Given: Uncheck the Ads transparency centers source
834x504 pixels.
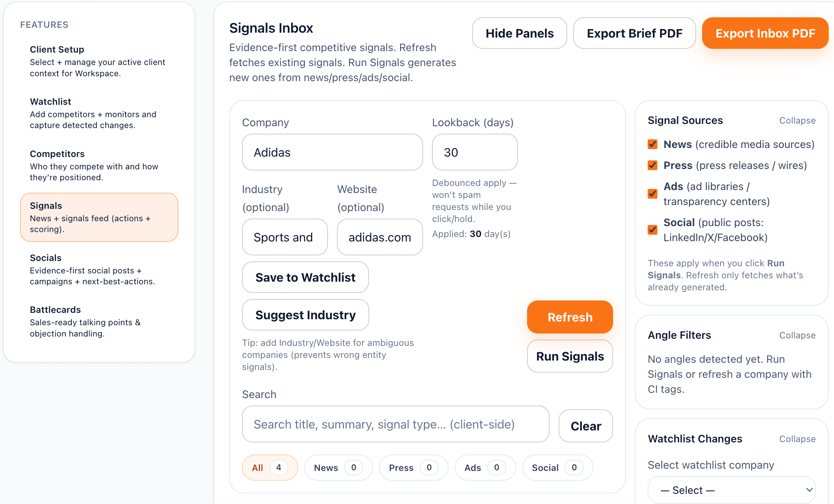Looking at the screenshot, I should [653, 194].
